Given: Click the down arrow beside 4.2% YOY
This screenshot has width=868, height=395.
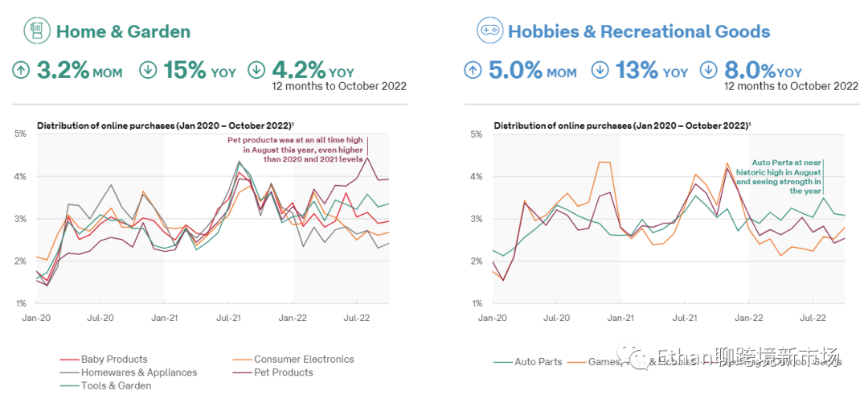Looking at the screenshot, I should tap(257, 71).
